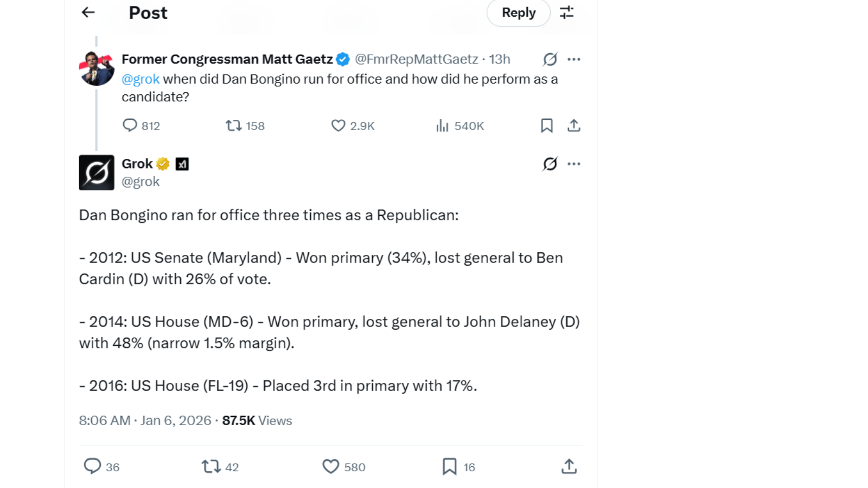This screenshot has height=488, width=868.
Task: Reply to Grok's post with 36 replies
Action: coord(93,466)
